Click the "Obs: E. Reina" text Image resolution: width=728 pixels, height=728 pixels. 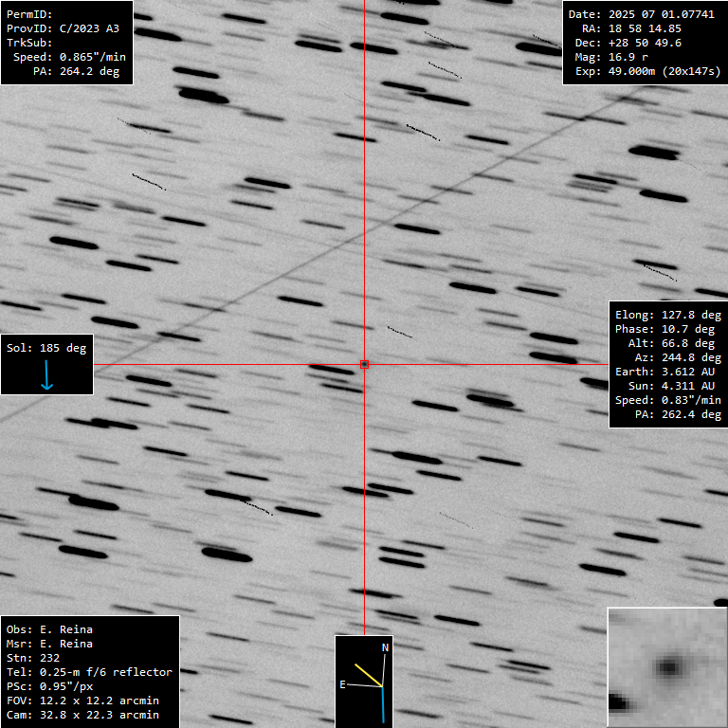click(x=49, y=630)
